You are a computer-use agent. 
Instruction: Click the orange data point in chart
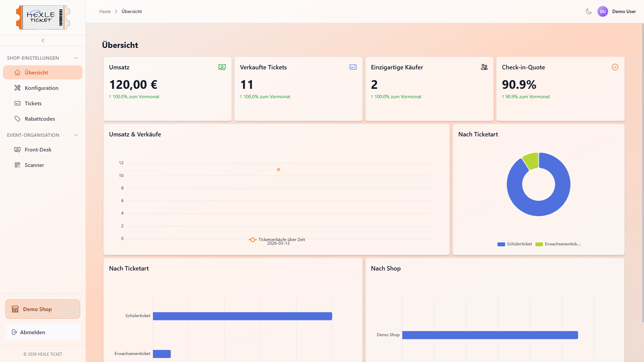[x=278, y=170]
